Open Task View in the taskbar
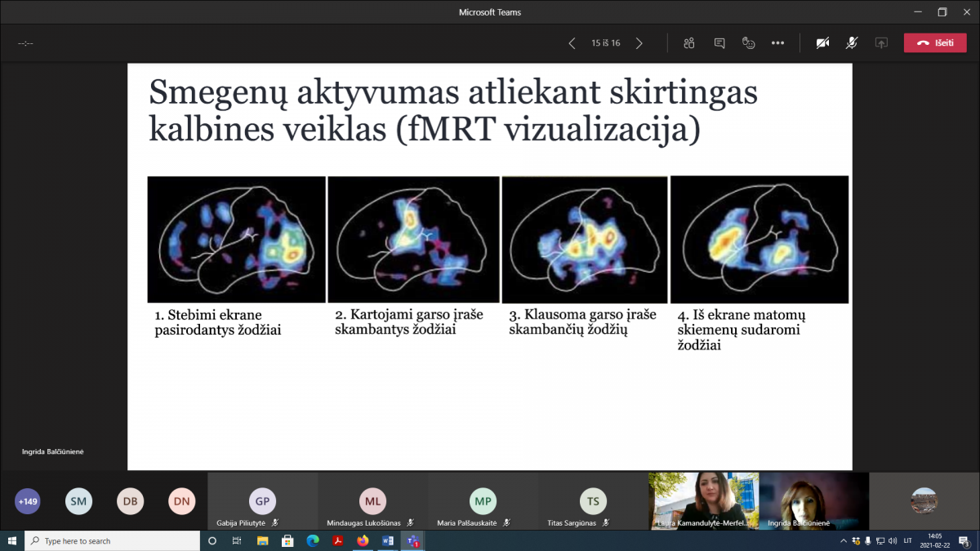980x551 pixels. 237,540
